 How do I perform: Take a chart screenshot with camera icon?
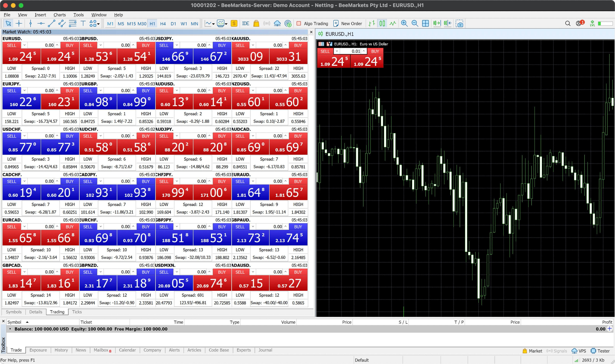point(459,24)
